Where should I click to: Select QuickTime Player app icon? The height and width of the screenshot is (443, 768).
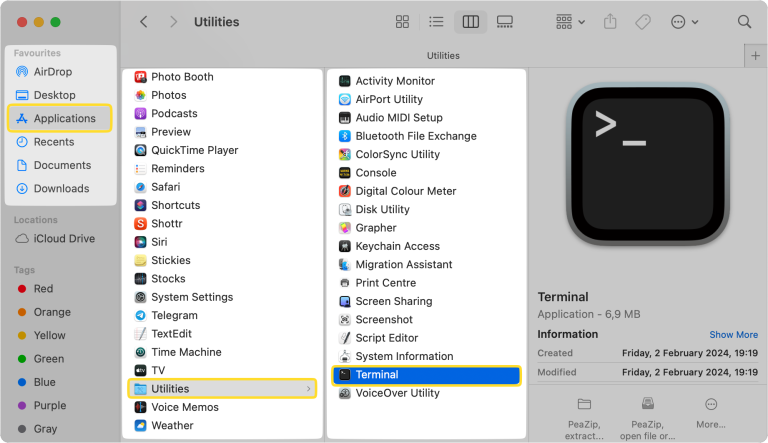pyautogui.click(x=141, y=150)
